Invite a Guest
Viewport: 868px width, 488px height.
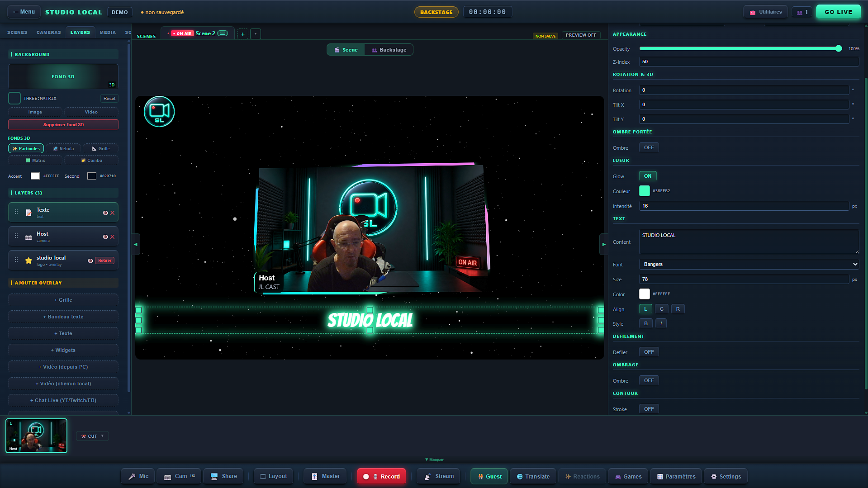point(489,476)
